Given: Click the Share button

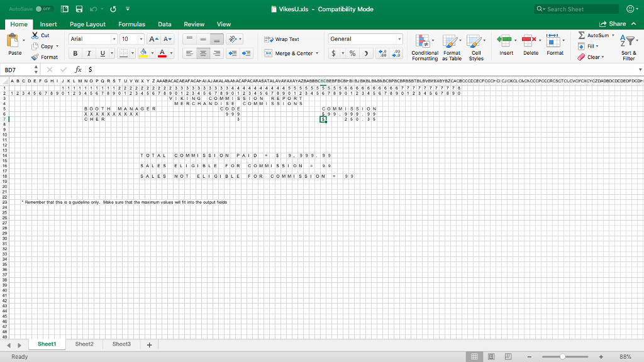Looking at the screenshot, I should (x=613, y=24).
